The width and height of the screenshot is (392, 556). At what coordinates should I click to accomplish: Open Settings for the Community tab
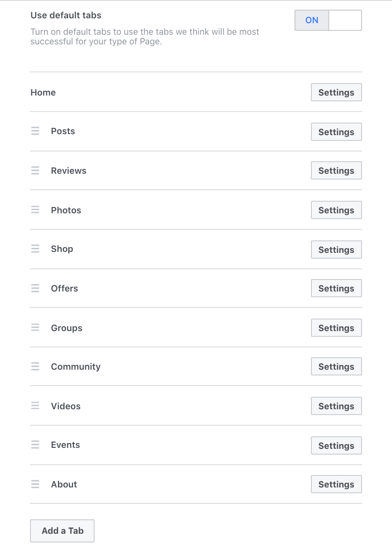336,367
